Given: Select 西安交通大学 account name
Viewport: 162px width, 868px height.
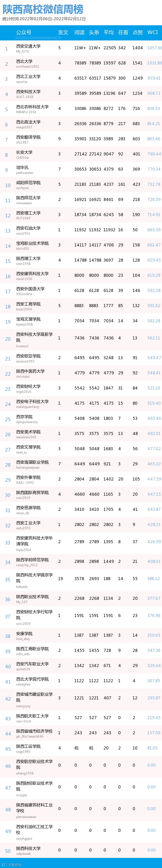Looking at the screenshot, I should tap(28, 46).
